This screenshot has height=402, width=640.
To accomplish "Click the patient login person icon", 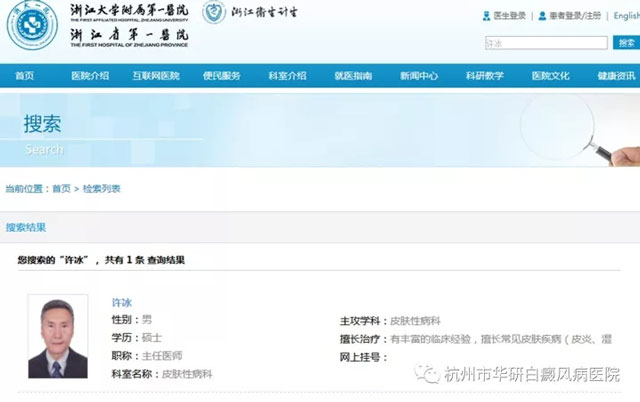I will (542, 16).
